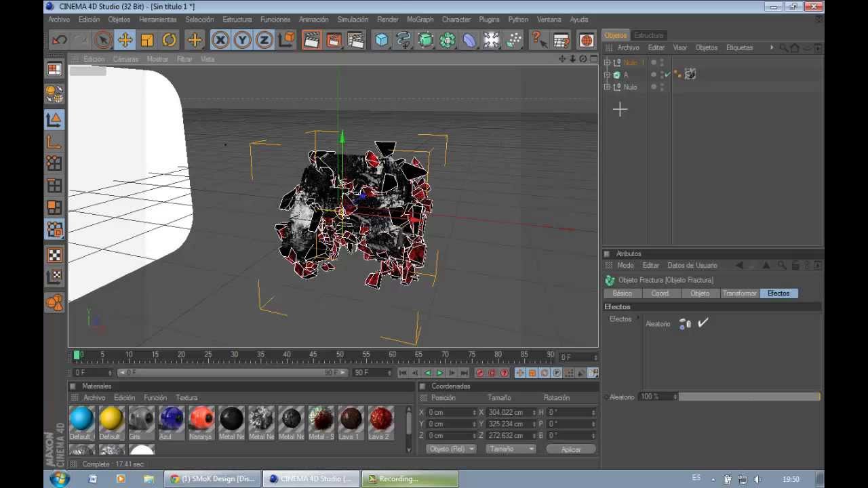The height and width of the screenshot is (488, 868).
Task: Toggle the Aleatorio effector checkmark
Action: pyautogui.click(x=703, y=323)
